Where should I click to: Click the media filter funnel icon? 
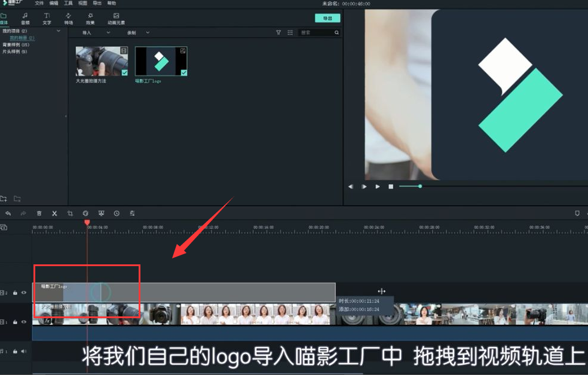pyautogui.click(x=278, y=33)
